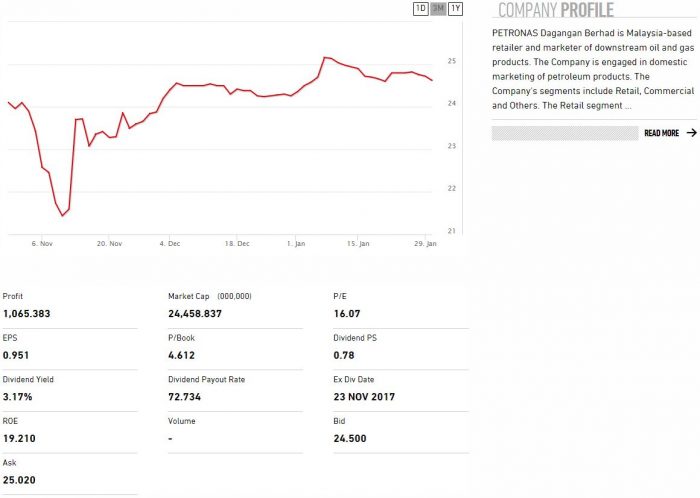Switch chart to 1D range

point(421,9)
